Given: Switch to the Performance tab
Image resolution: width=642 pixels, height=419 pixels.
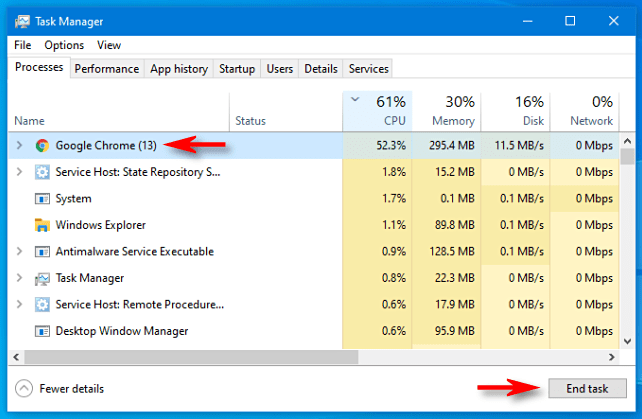Looking at the screenshot, I should [107, 69].
